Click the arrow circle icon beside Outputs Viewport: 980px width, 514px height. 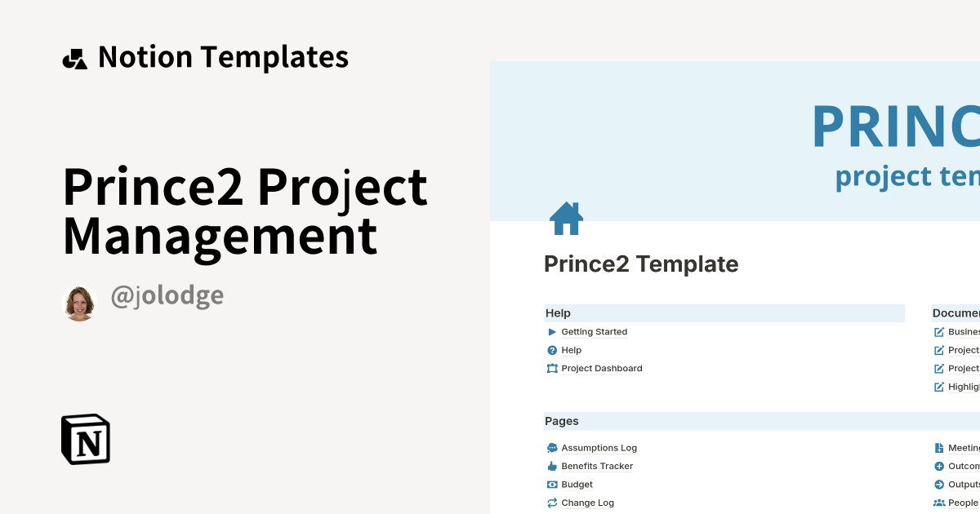(x=939, y=484)
